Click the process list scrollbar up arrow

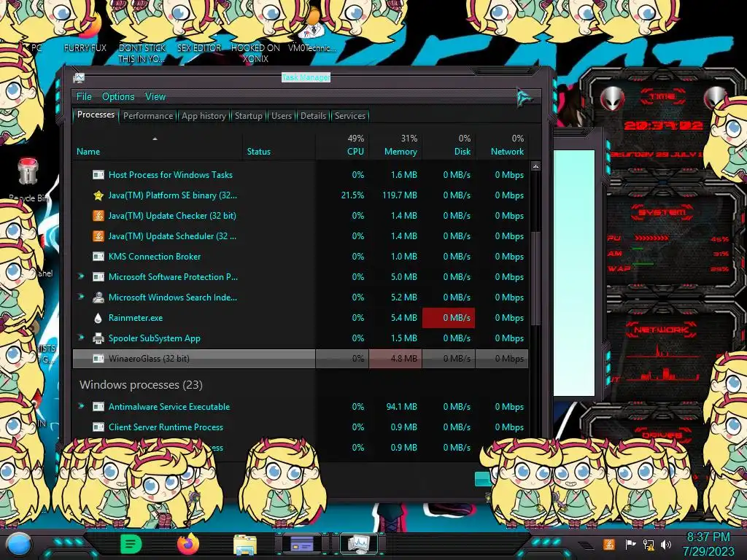(535, 167)
